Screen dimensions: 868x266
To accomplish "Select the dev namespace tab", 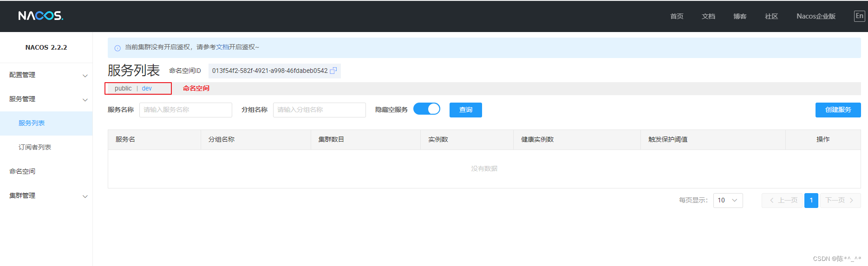I will pyautogui.click(x=147, y=89).
